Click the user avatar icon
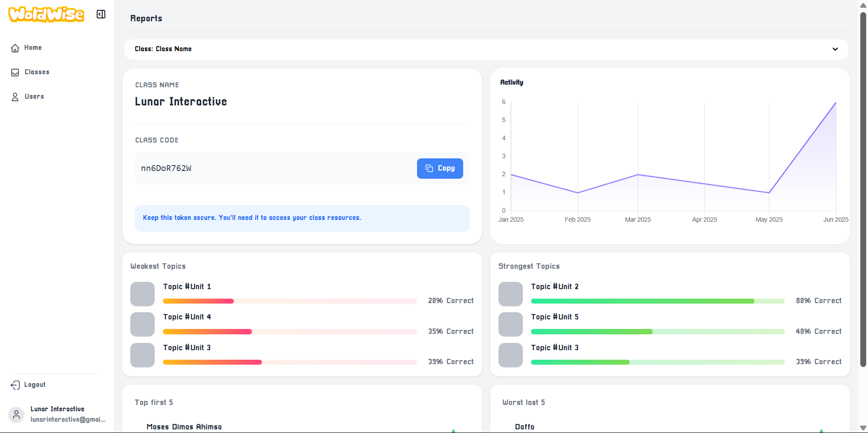Screen dimensions: 868x433 click(16, 414)
